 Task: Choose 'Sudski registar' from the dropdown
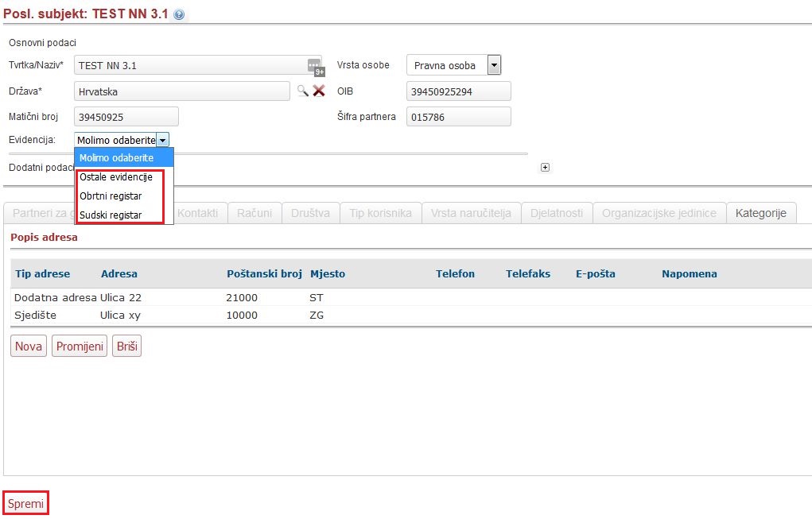point(111,215)
